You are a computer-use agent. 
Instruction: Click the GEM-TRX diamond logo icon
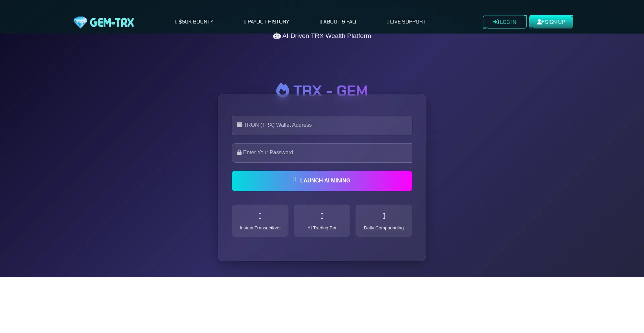tap(80, 22)
